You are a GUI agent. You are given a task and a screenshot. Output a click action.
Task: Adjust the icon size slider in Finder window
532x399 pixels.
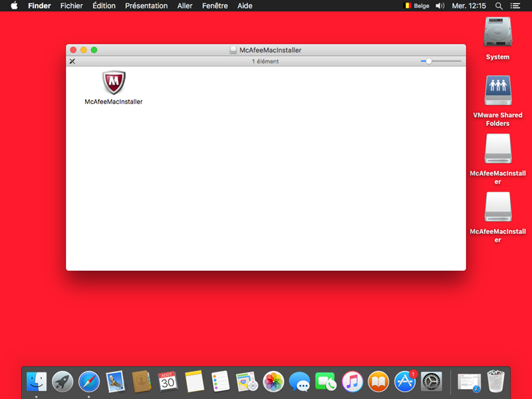pos(429,61)
